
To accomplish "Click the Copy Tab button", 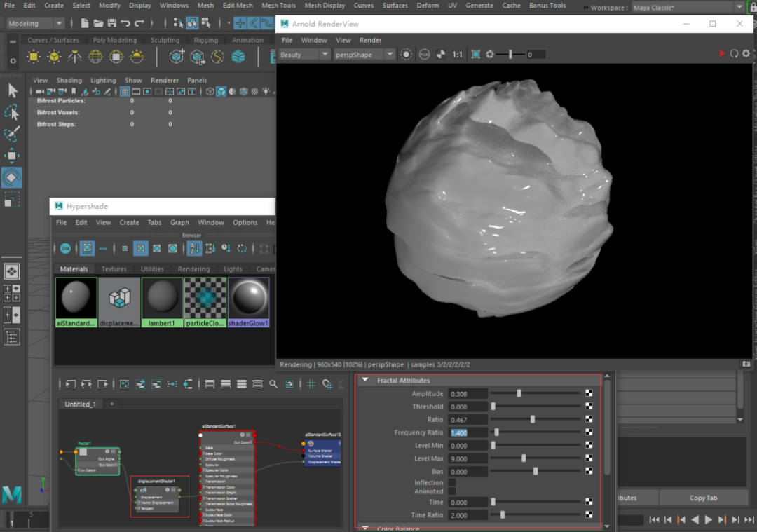I will pyautogui.click(x=702, y=498).
